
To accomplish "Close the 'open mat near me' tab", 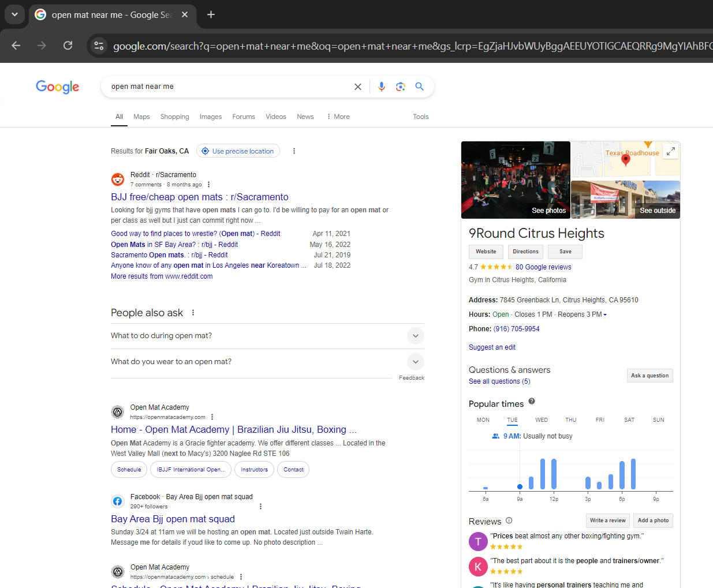I will tap(185, 14).
